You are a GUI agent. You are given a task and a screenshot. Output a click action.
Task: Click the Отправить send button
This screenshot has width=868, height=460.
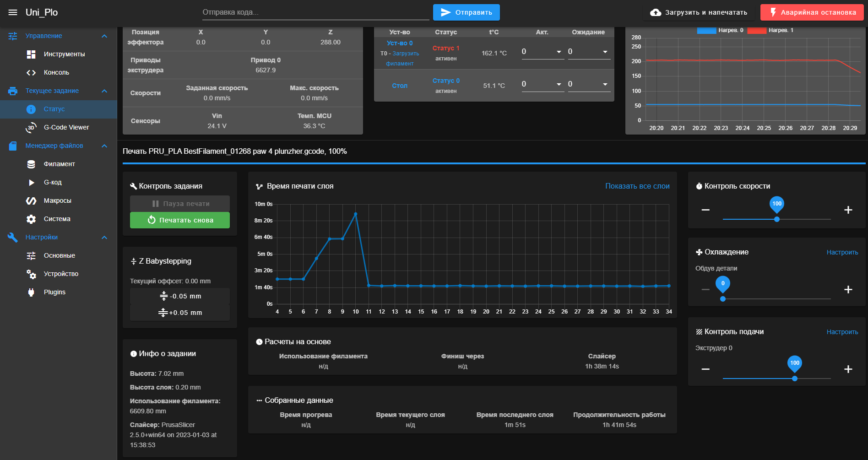[466, 12]
